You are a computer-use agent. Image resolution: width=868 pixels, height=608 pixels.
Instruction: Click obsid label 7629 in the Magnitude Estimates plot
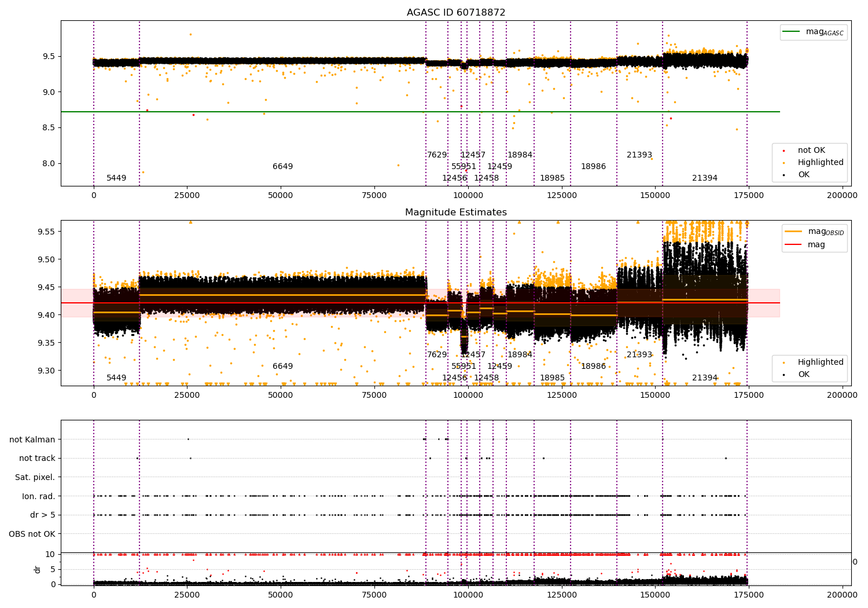pyautogui.click(x=437, y=354)
